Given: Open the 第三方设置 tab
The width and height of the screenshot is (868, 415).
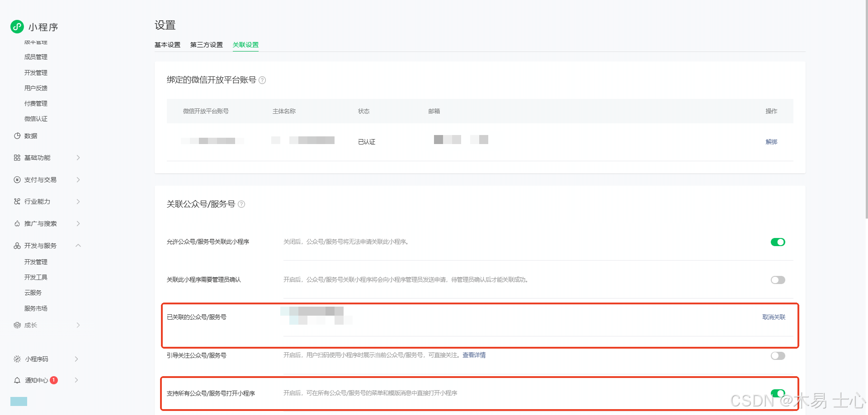Looking at the screenshot, I should [206, 45].
